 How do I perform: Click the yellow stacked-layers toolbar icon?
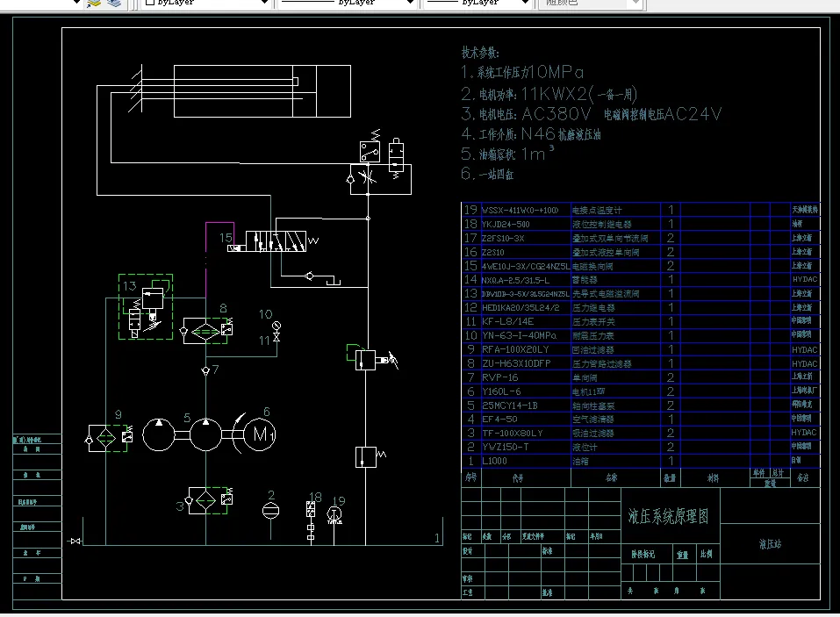pos(94,4)
